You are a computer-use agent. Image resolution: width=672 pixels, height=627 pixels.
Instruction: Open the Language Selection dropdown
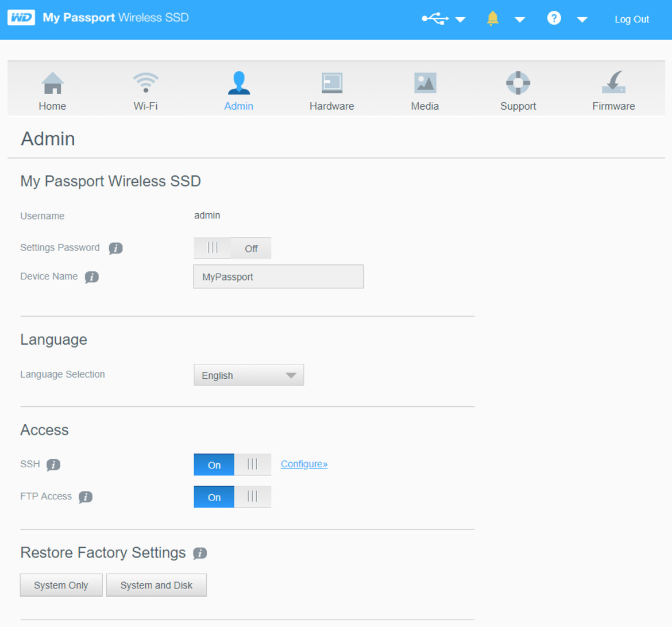point(249,375)
